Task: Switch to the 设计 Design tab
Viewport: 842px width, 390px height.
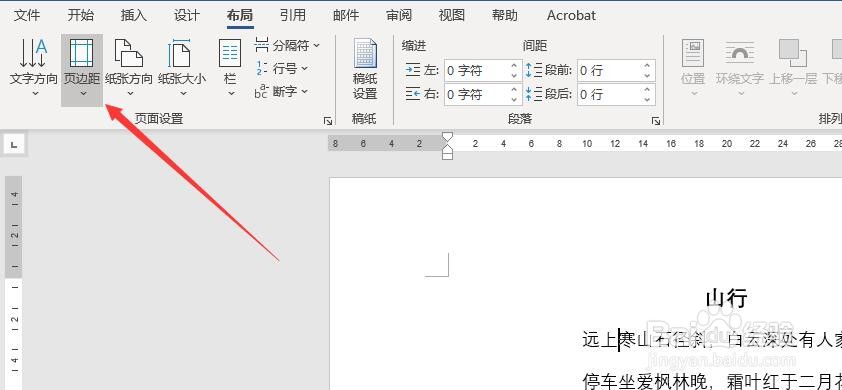Action: (x=187, y=16)
